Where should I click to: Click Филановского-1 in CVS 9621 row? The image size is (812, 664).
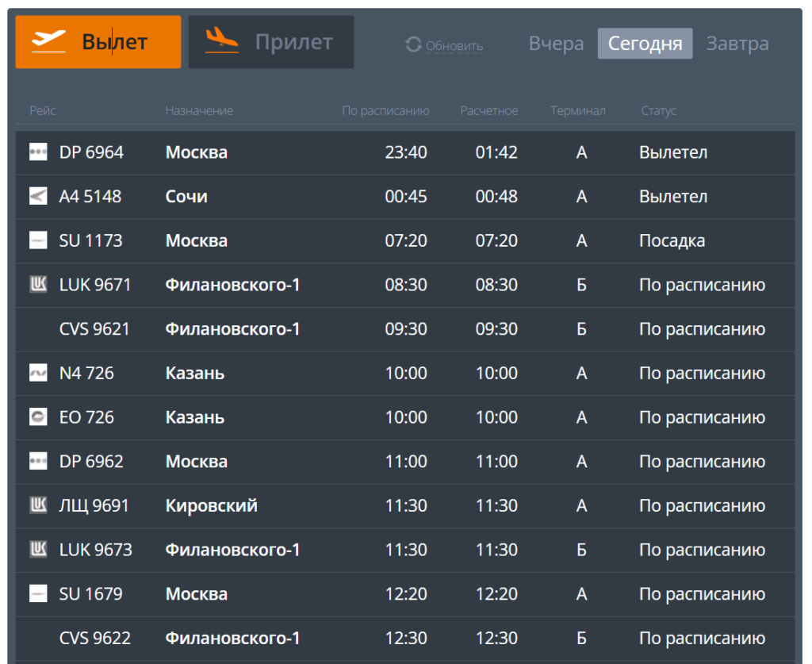(x=232, y=329)
